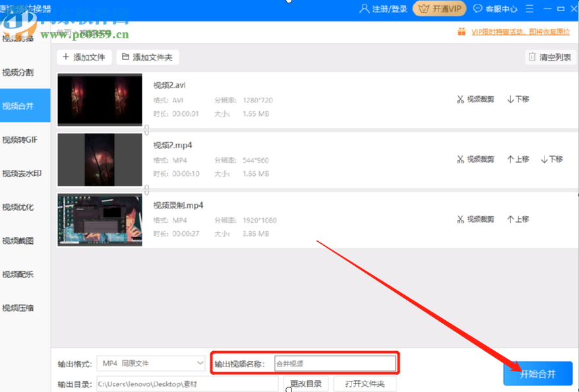This screenshot has height=392, width=579.
Task: Click the 1280*720 resolution value
Action: click(x=258, y=100)
